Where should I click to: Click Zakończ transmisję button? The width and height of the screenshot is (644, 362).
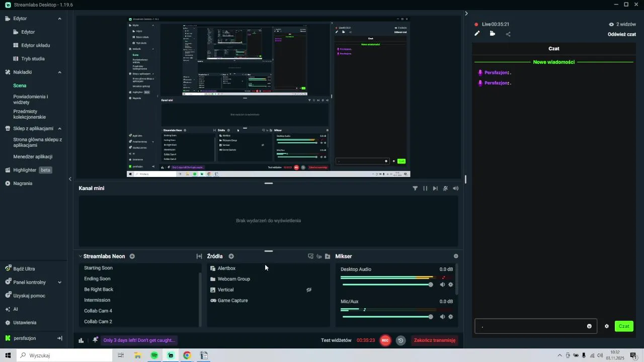click(x=435, y=340)
